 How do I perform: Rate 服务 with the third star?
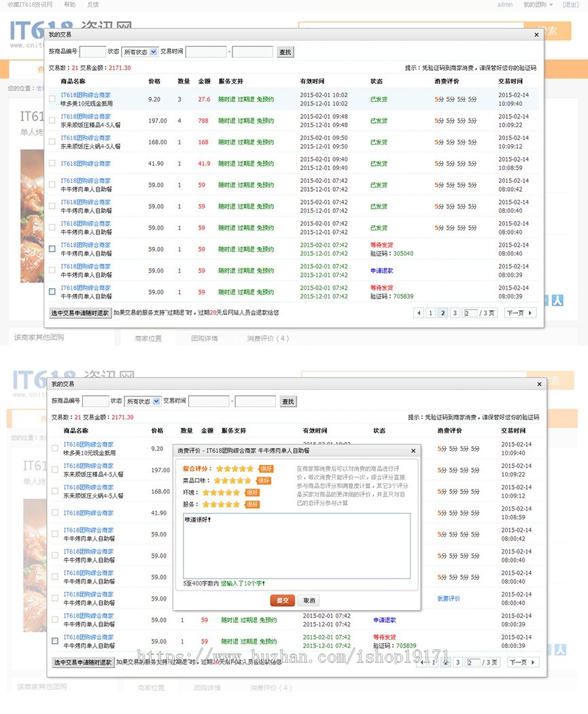[221, 504]
